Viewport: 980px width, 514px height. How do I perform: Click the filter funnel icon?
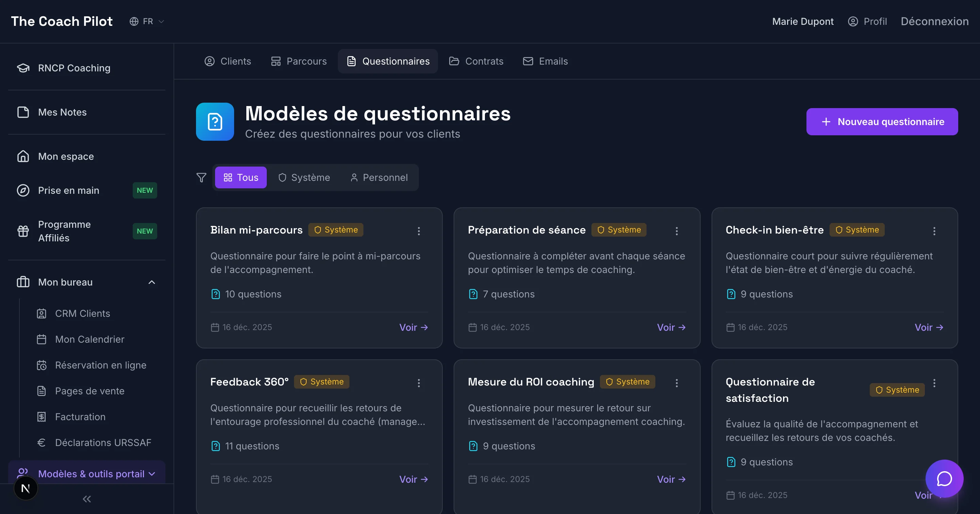click(201, 177)
